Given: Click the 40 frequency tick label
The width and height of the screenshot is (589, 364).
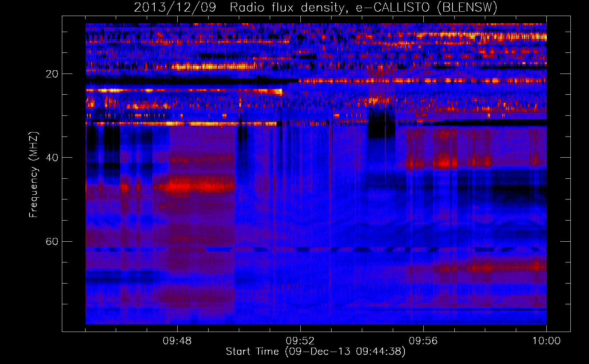Looking at the screenshot, I should 52,158.
